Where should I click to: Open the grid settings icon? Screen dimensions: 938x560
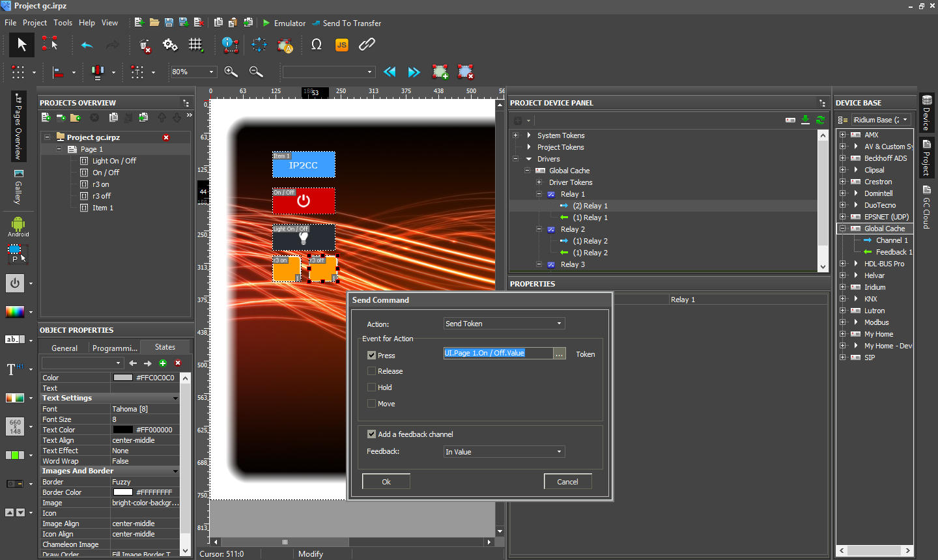tap(195, 45)
